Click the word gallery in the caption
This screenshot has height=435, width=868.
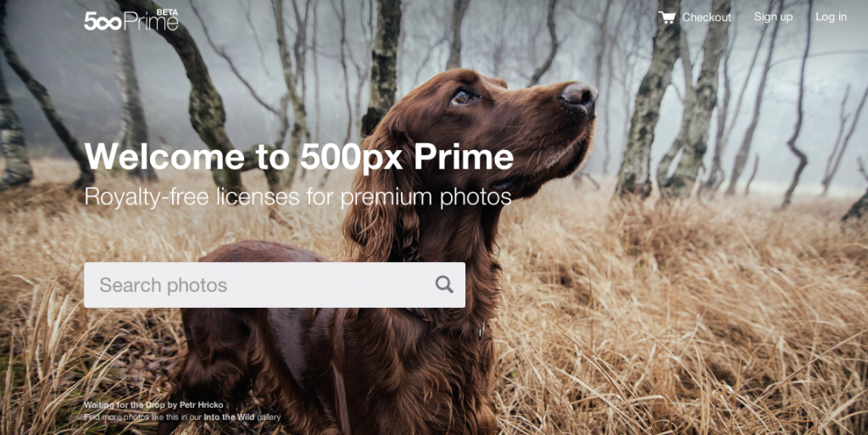(269, 417)
